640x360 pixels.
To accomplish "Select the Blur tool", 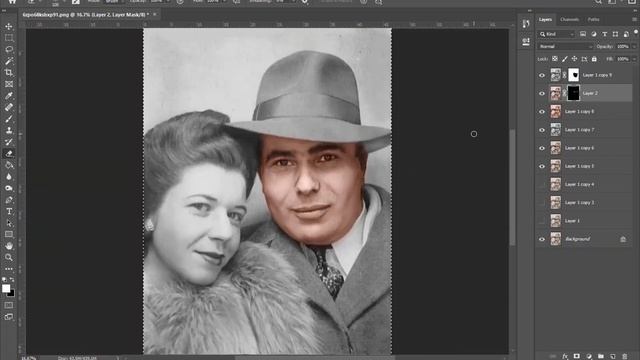I will point(9,177).
